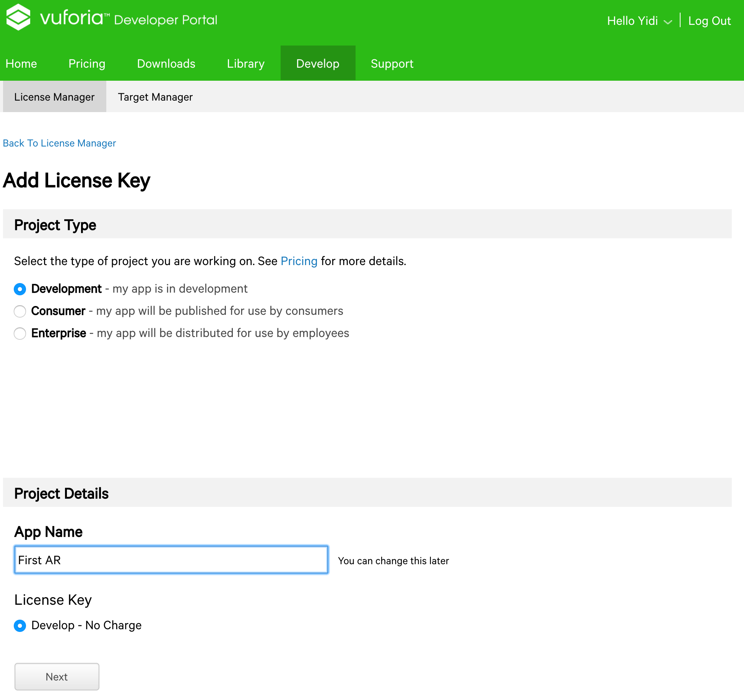
Task: Open the Hello Yidi account menu
Action: tap(632, 21)
